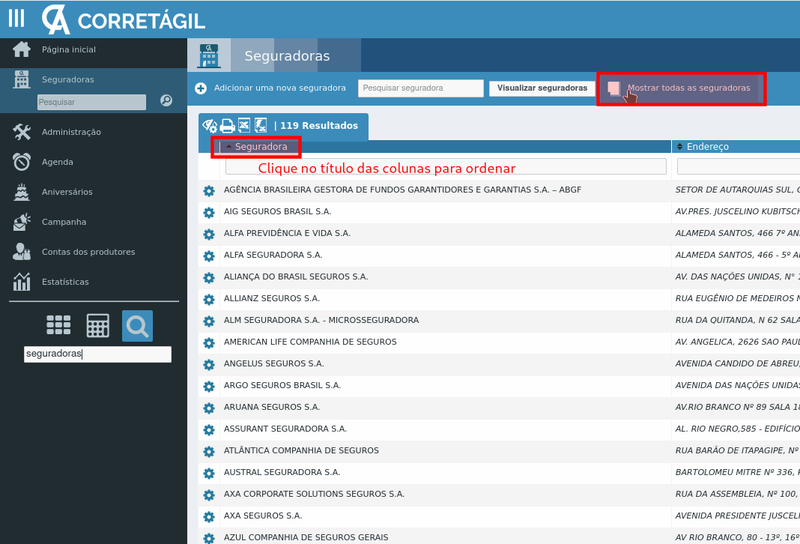Image resolution: width=800 pixels, height=544 pixels.
Task: Sort by the Endereço column header
Action: click(x=707, y=146)
